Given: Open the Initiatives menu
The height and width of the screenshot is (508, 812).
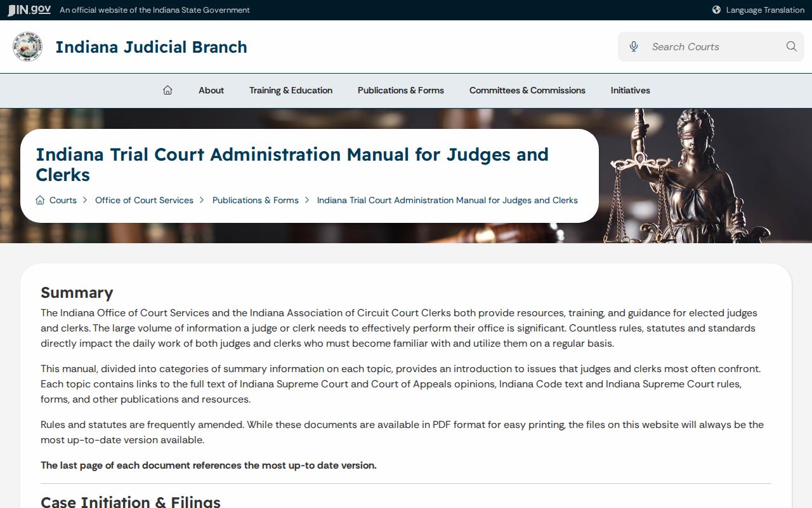Looking at the screenshot, I should 631,90.
